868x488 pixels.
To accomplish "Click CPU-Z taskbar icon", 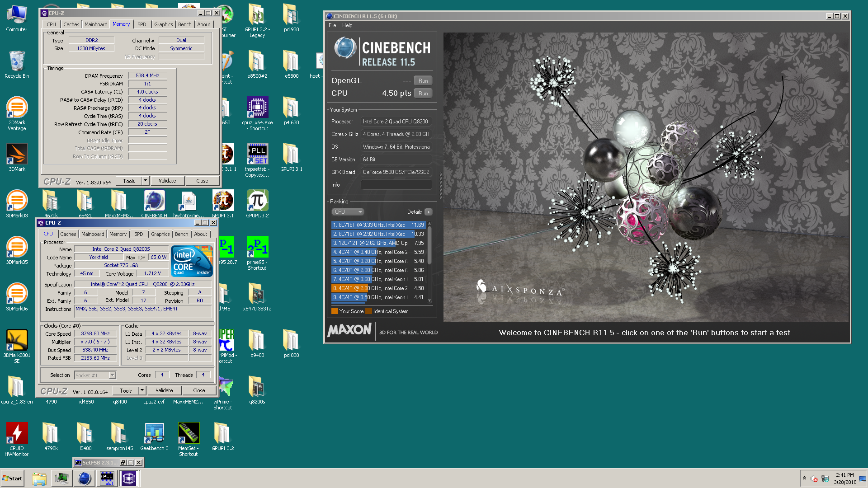I will click(129, 479).
